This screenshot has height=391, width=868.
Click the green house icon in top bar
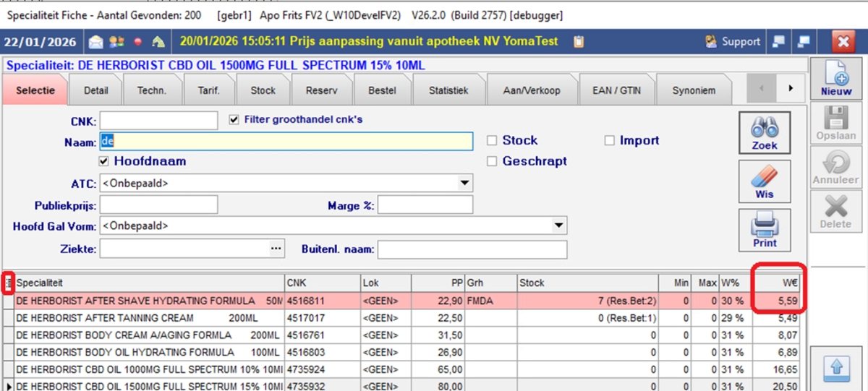pyautogui.click(x=158, y=42)
